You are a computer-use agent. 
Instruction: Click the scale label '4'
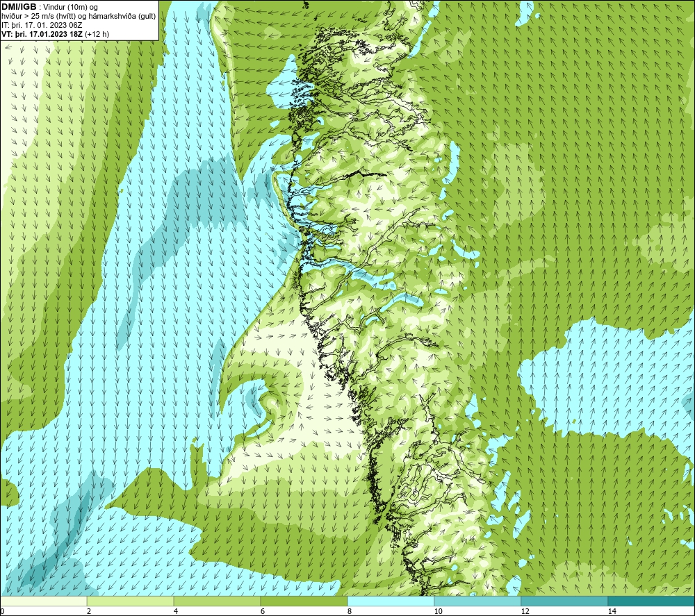[176, 612]
